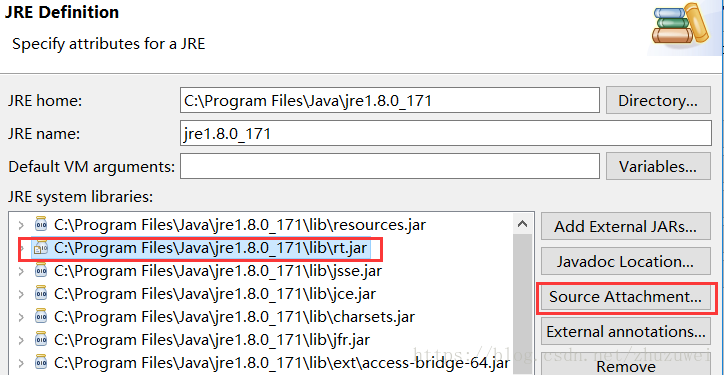
Task: Focus the JRE name field
Action: [446, 133]
